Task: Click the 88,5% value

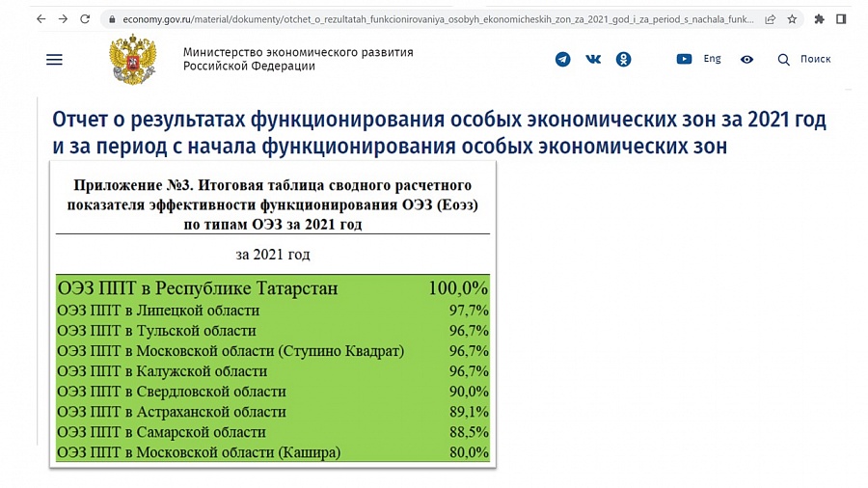Action: click(x=469, y=432)
